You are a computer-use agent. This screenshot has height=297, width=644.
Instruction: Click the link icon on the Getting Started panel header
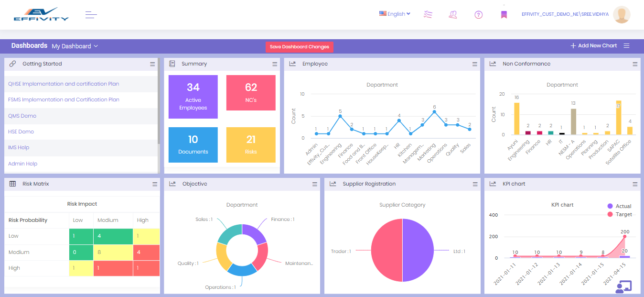pos(12,63)
